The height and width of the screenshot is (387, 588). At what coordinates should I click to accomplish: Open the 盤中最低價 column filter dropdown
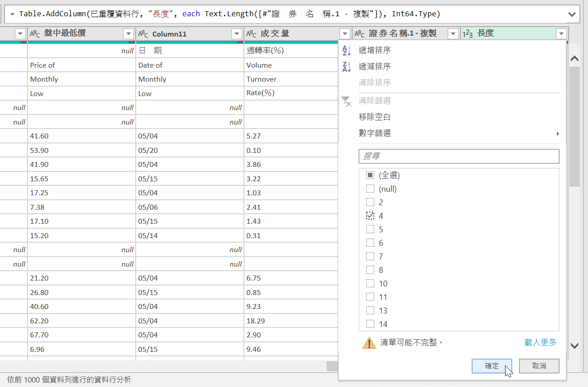(x=129, y=33)
